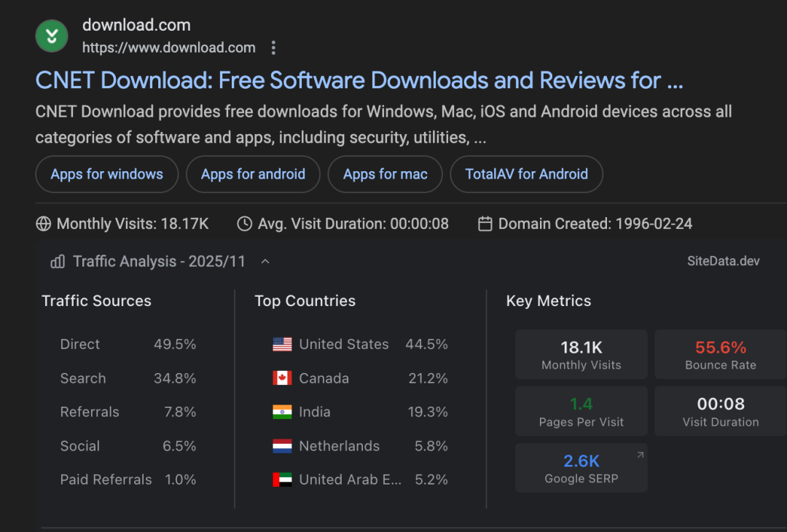Click the 00:08 Visit Duration card
Image resolution: width=787 pixels, height=532 pixels.
(720, 411)
